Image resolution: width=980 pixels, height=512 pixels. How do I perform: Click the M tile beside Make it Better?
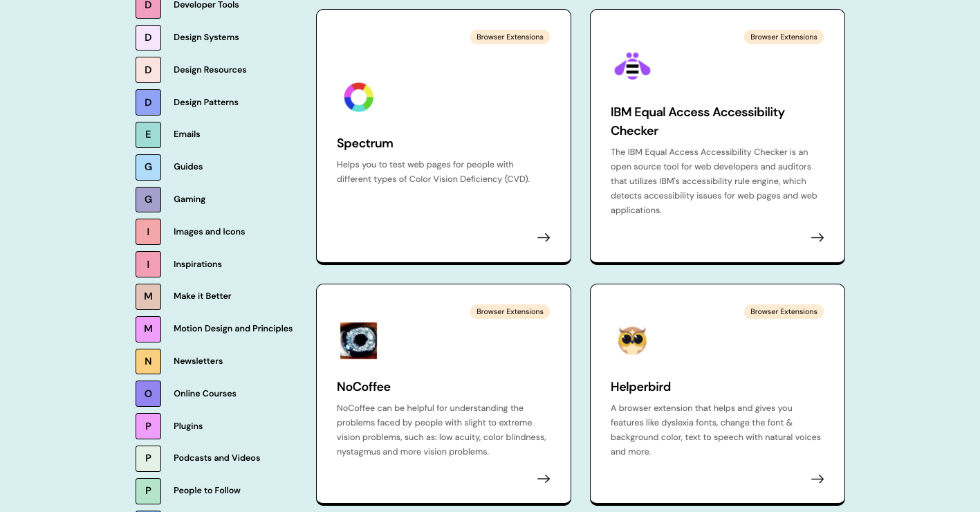[148, 296]
